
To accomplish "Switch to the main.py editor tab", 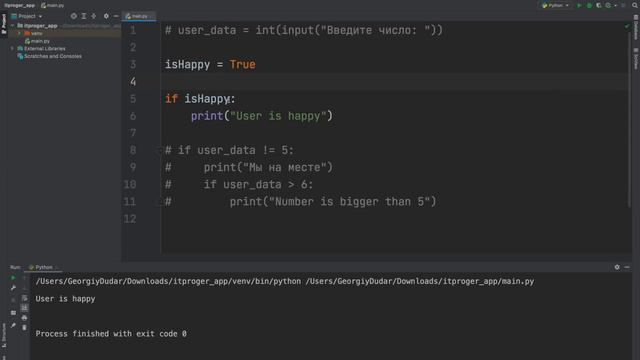I will coord(139,16).
